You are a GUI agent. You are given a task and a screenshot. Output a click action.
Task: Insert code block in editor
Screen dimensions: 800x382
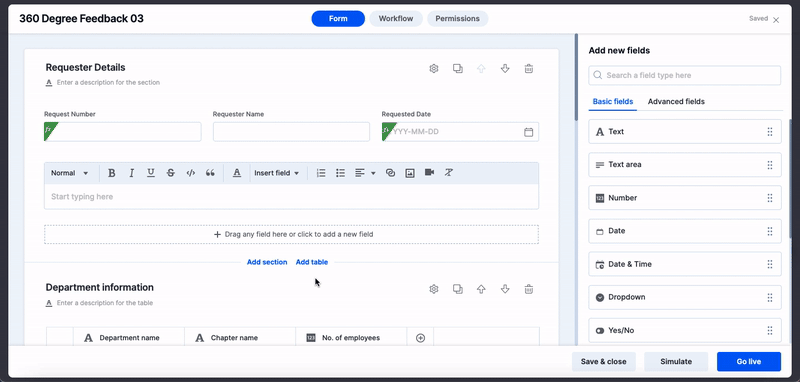pyautogui.click(x=190, y=173)
